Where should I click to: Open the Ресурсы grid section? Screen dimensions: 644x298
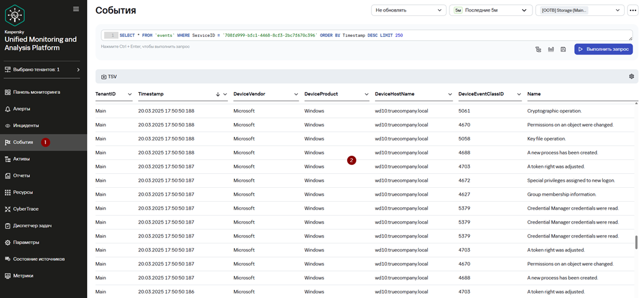click(x=44, y=192)
